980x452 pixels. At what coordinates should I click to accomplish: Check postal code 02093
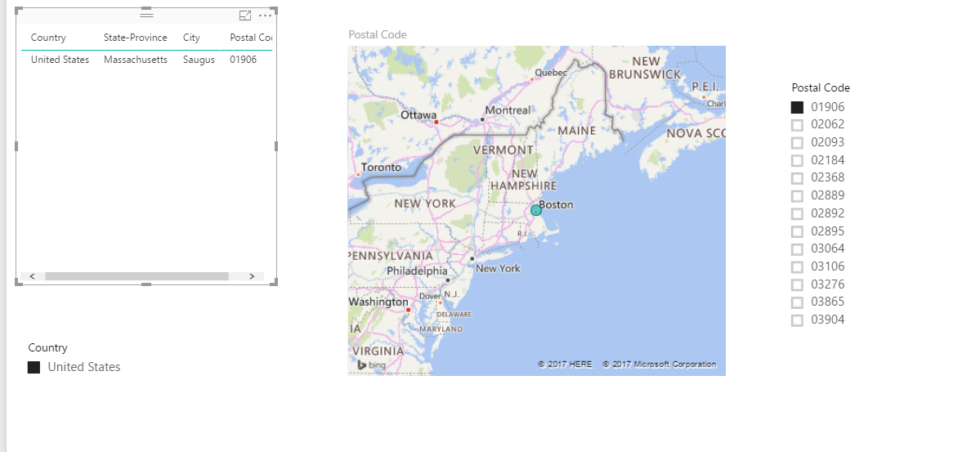pos(797,142)
